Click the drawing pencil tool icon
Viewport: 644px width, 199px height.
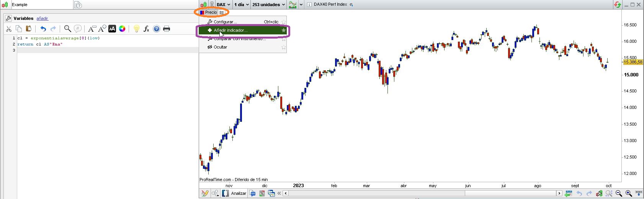pyautogui.click(x=205, y=193)
